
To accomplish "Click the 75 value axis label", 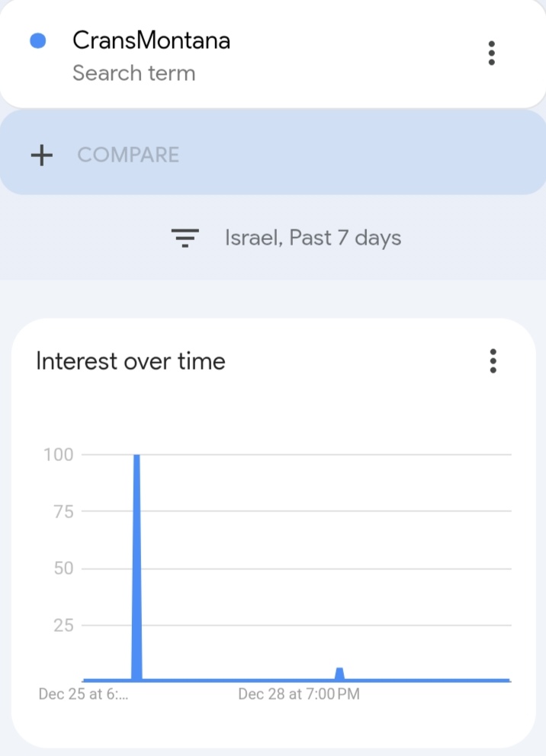I will pyautogui.click(x=63, y=511).
